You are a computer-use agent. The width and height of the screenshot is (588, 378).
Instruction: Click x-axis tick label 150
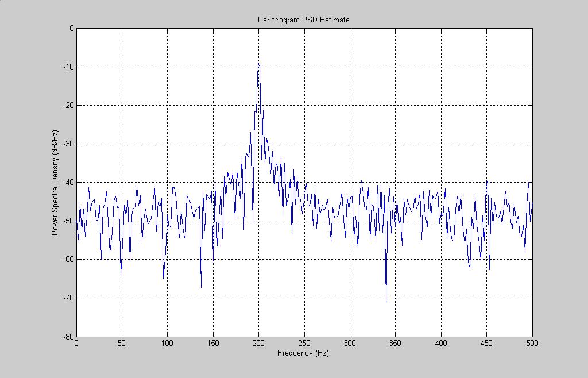coord(213,343)
